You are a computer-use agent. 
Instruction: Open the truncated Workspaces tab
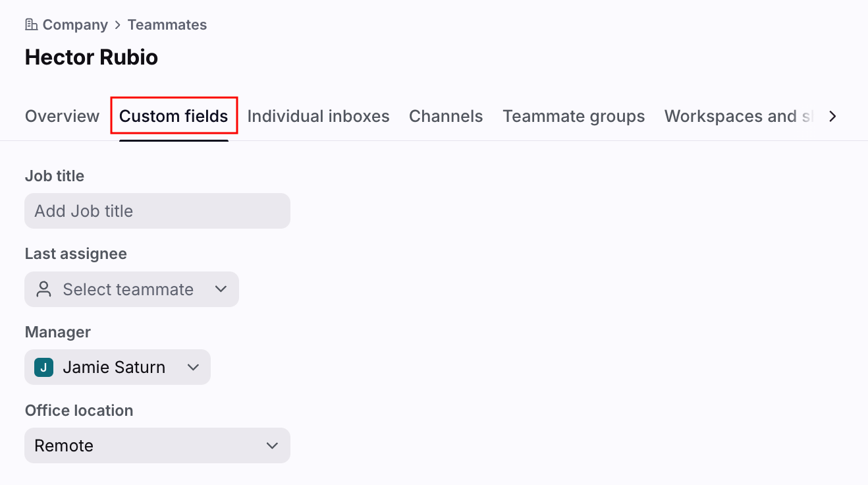739,117
